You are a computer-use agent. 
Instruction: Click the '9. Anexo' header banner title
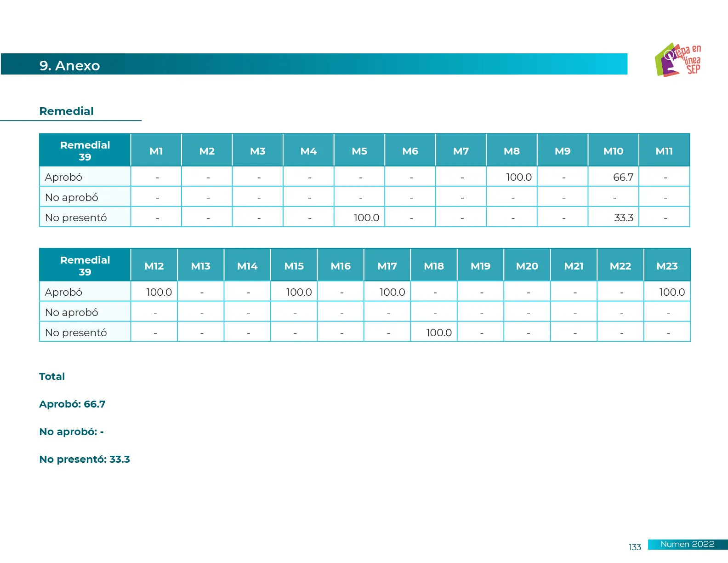click(69, 65)
